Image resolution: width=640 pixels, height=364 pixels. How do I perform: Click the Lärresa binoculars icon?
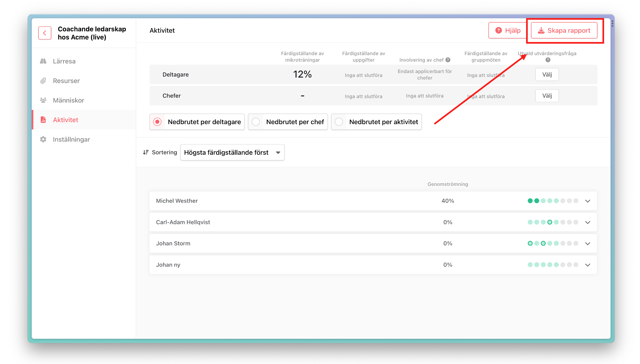pyautogui.click(x=43, y=61)
